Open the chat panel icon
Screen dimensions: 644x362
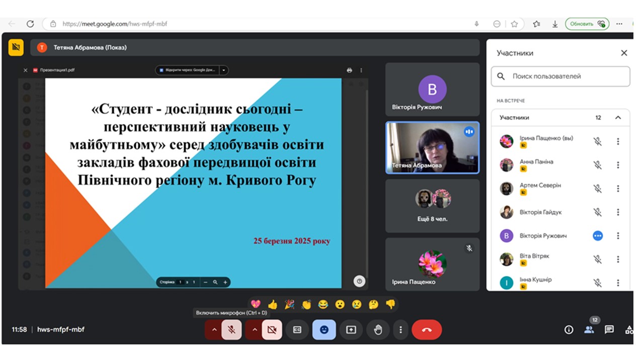click(609, 330)
